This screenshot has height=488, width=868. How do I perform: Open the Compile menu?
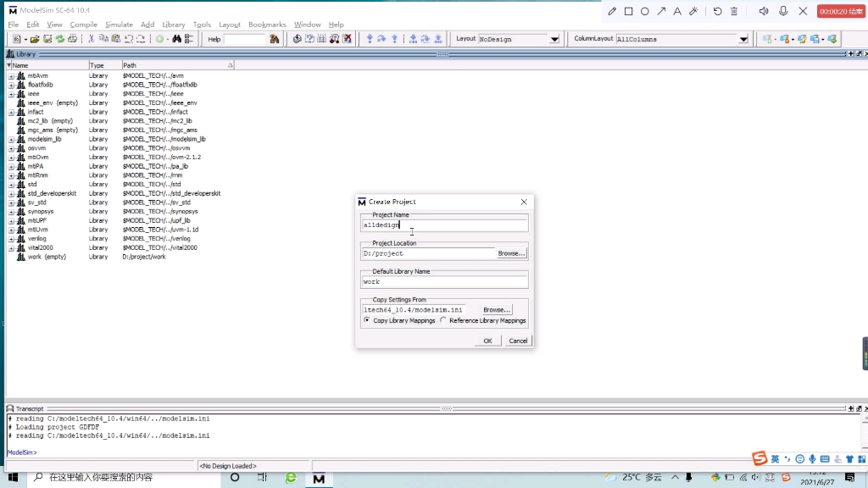click(84, 25)
